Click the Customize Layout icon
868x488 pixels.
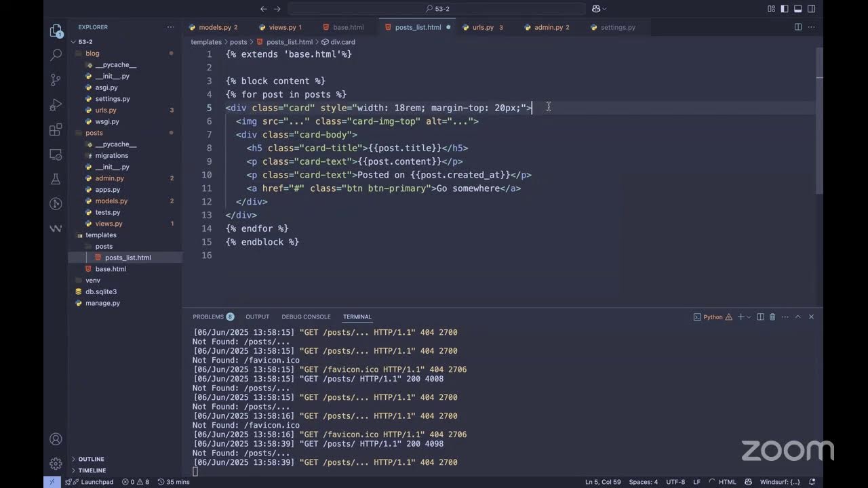tap(771, 9)
